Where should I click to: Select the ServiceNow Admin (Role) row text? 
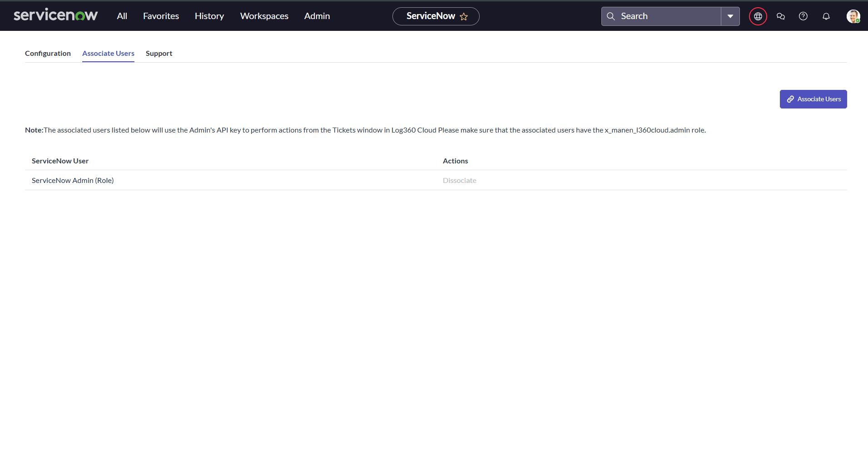pos(73,180)
